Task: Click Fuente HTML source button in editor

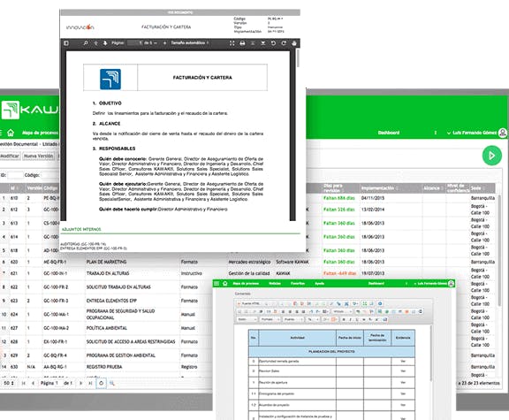Action: coord(248,303)
